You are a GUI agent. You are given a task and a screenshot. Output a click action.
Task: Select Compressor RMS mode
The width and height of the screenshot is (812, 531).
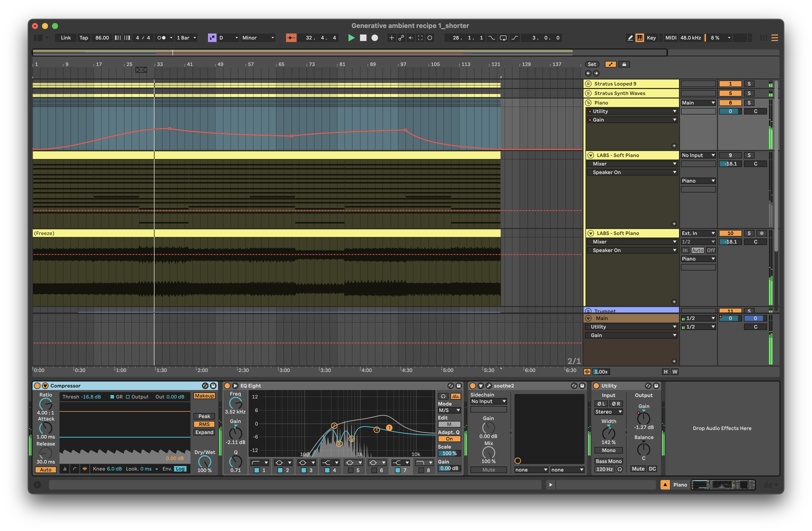[204, 424]
